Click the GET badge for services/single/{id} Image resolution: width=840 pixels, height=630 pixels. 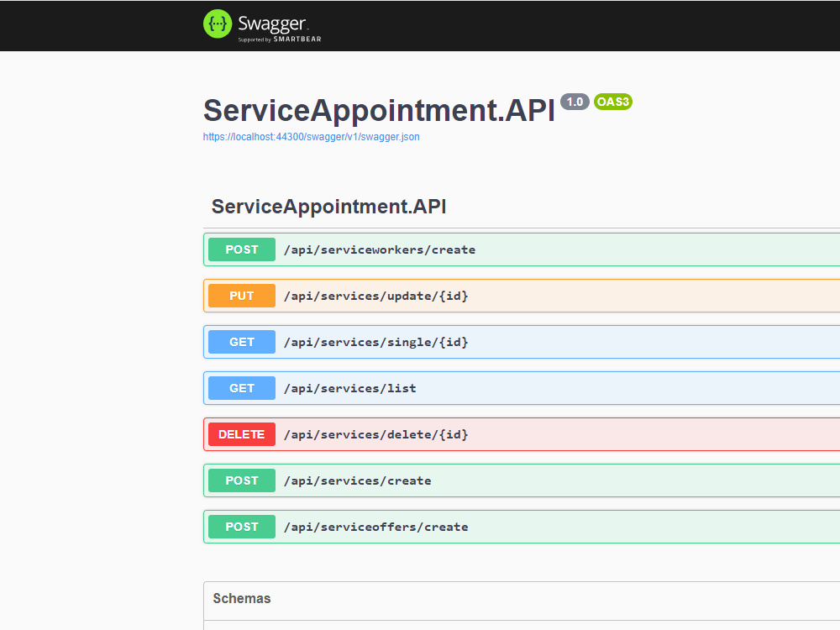(x=242, y=342)
